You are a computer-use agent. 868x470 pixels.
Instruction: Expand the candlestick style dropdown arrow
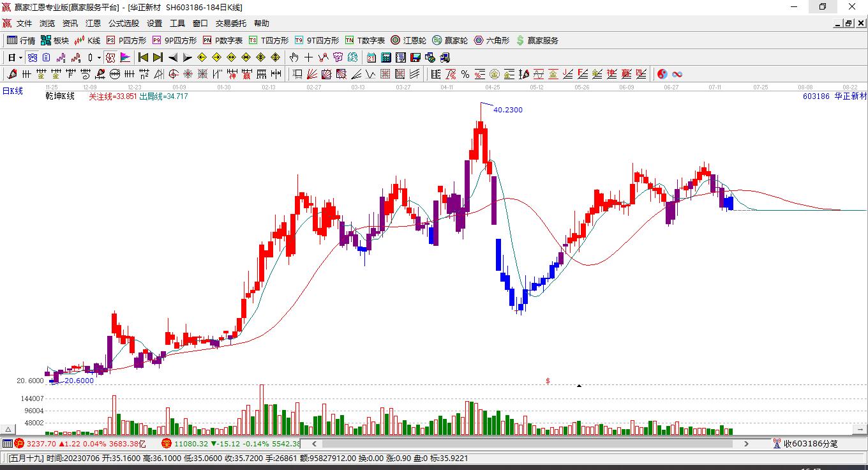click(99, 57)
